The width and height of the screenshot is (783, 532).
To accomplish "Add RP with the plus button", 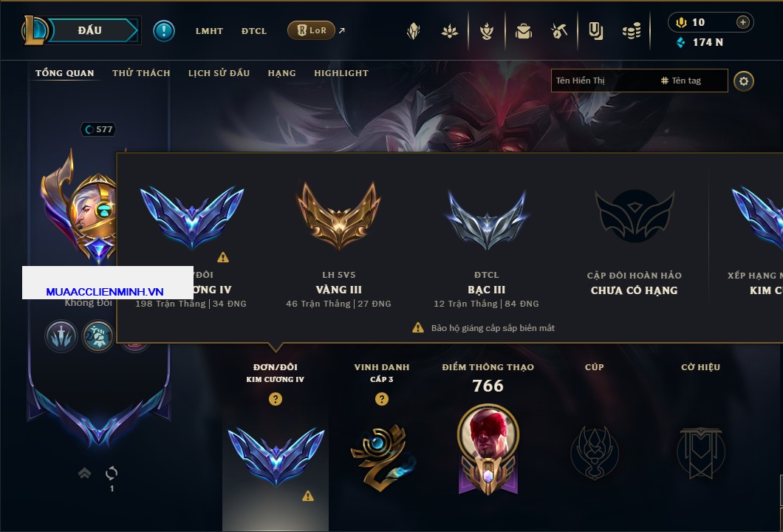I will coord(743,22).
